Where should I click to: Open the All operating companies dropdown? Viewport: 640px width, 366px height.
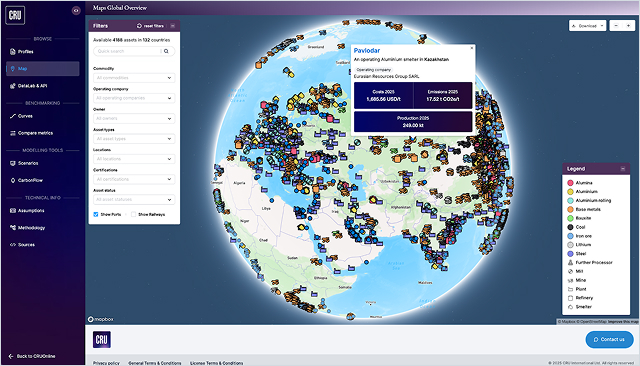click(134, 98)
